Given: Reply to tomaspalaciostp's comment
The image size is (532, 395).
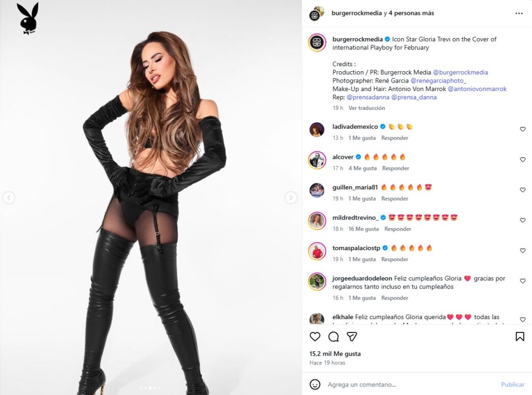Looking at the screenshot, I should coord(394,259).
